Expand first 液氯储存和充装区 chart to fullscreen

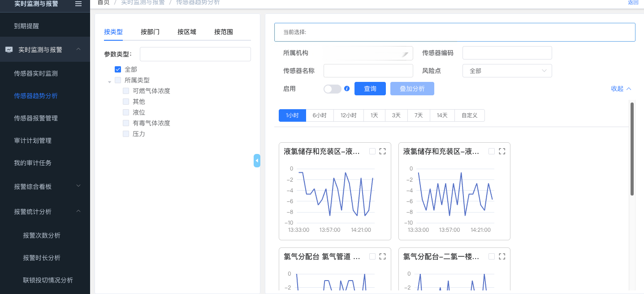(x=382, y=151)
